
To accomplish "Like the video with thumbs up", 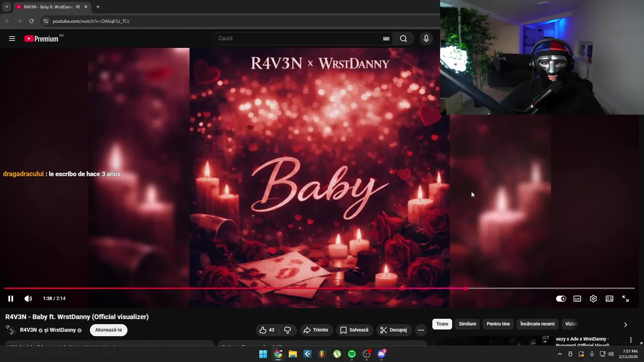I will coord(267,330).
